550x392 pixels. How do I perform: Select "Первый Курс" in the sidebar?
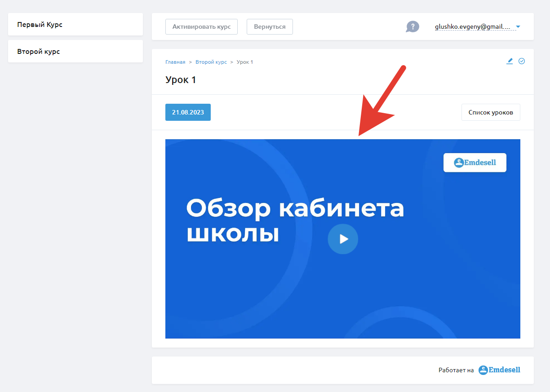(75, 24)
